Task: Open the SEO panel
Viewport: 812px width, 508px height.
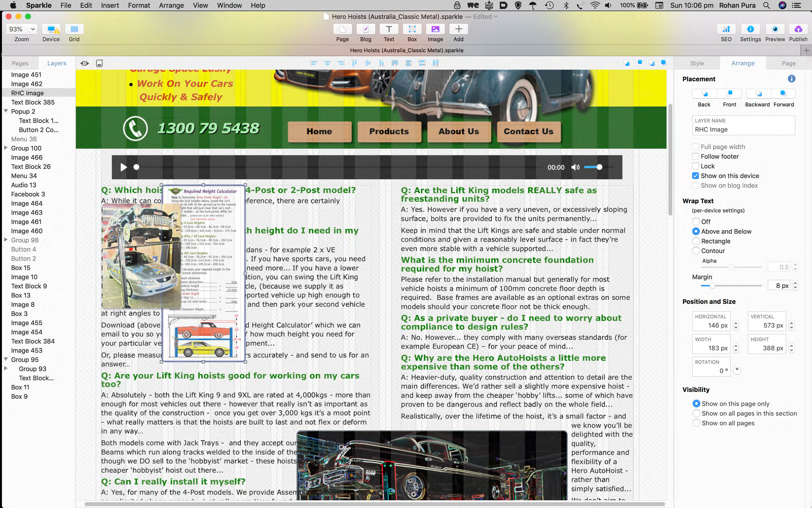Action: (726, 29)
